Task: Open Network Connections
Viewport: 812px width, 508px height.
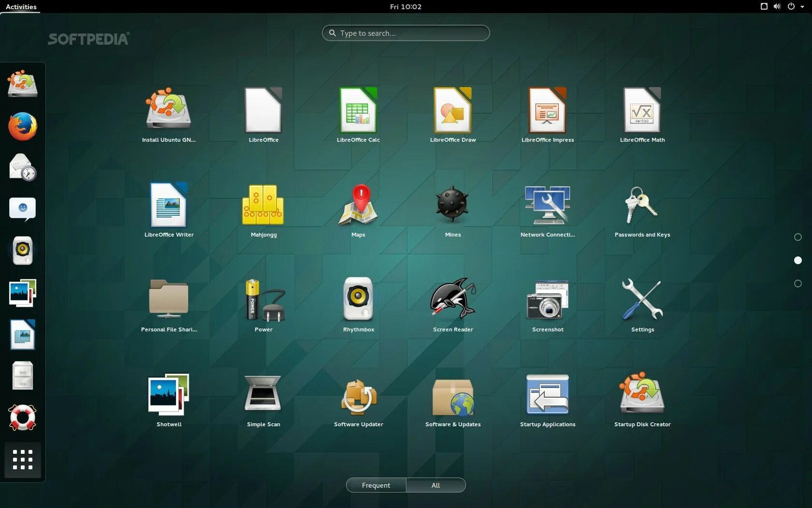Action: coord(548,209)
